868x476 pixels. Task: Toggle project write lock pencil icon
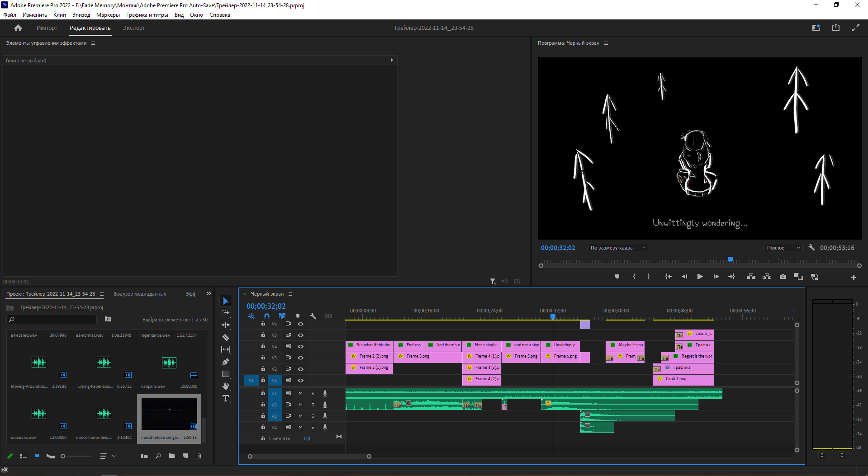coord(10,456)
